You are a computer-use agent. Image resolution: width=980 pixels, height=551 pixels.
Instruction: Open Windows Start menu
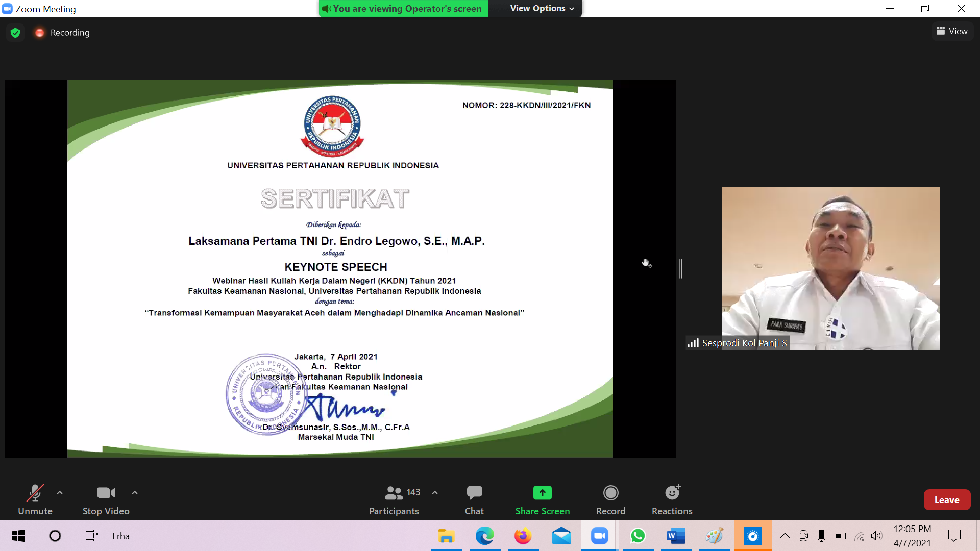tap(18, 536)
